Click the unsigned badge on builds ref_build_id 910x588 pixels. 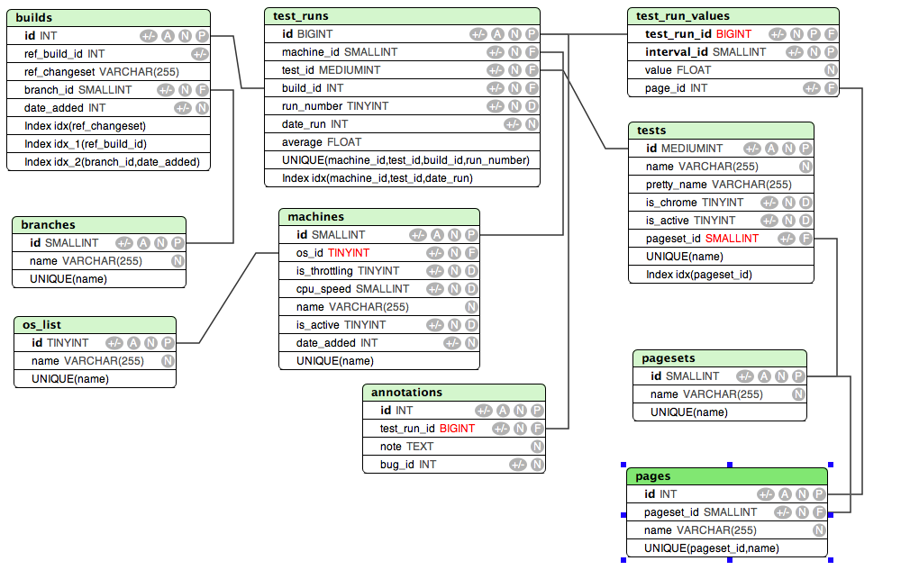pyautogui.click(x=200, y=54)
